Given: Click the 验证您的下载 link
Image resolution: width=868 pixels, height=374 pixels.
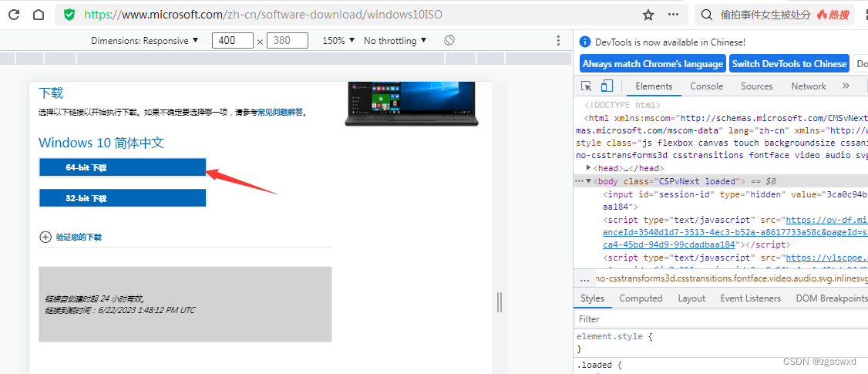Looking at the screenshot, I should tap(79, 238).
